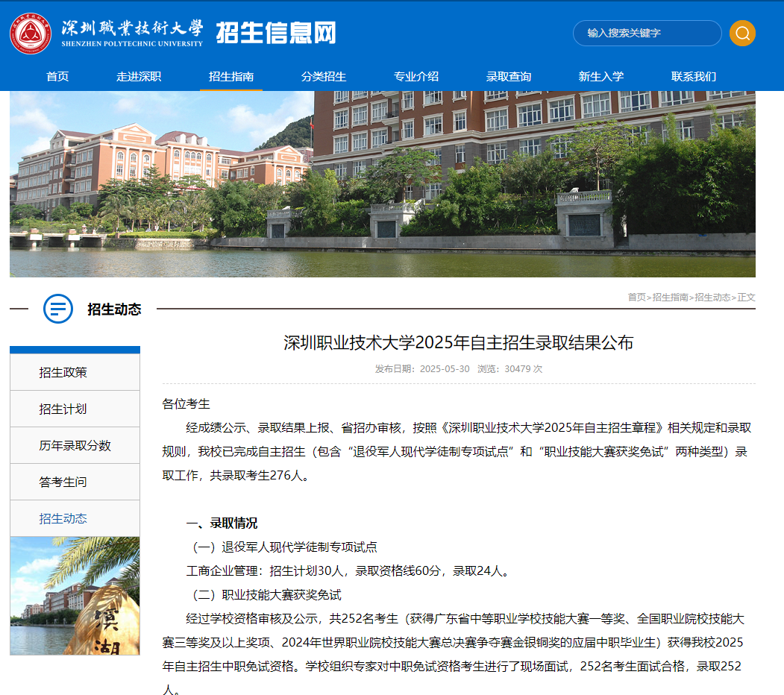The width and height of the screenshot is (784, 695).
Task: Open the 答考生问 sidebar section
Action: pos(75,481)
